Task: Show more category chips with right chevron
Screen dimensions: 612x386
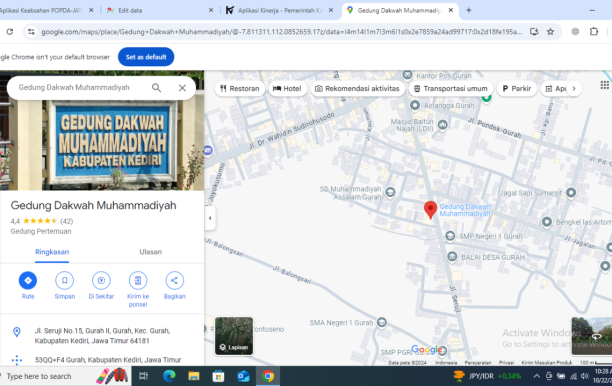Action: point(574,89)
